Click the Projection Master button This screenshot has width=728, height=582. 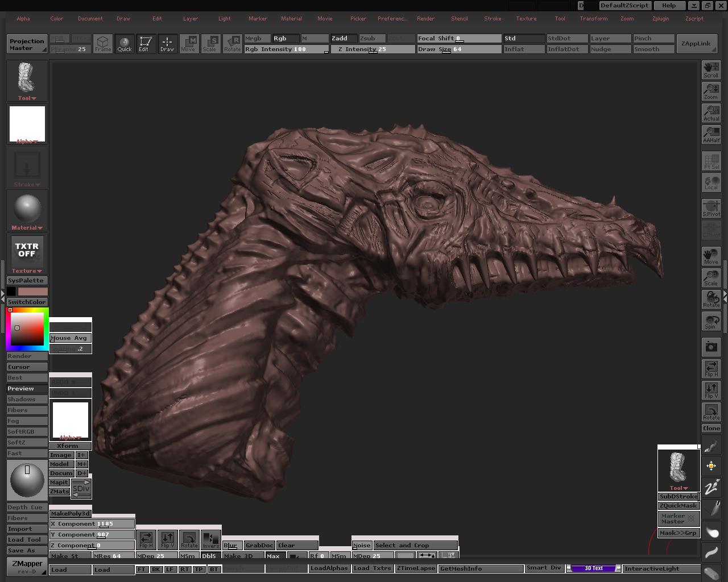27,44
